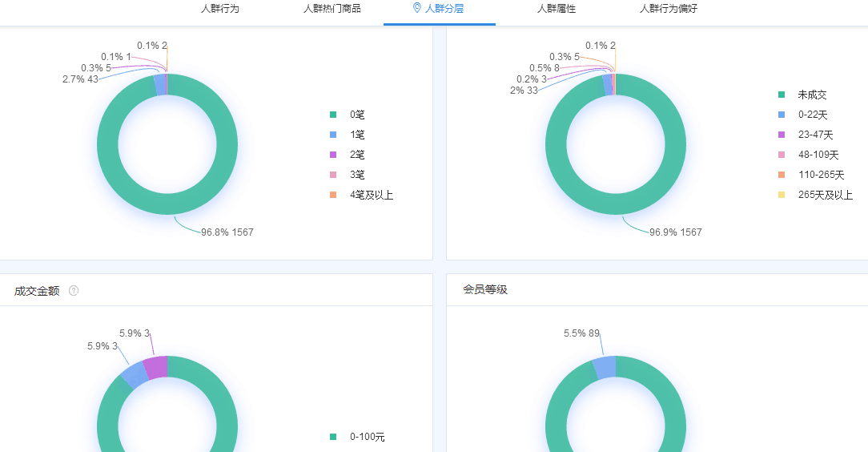Toggle the 1笔 legend entry
The image size is (868, 452).
point(347,135)
